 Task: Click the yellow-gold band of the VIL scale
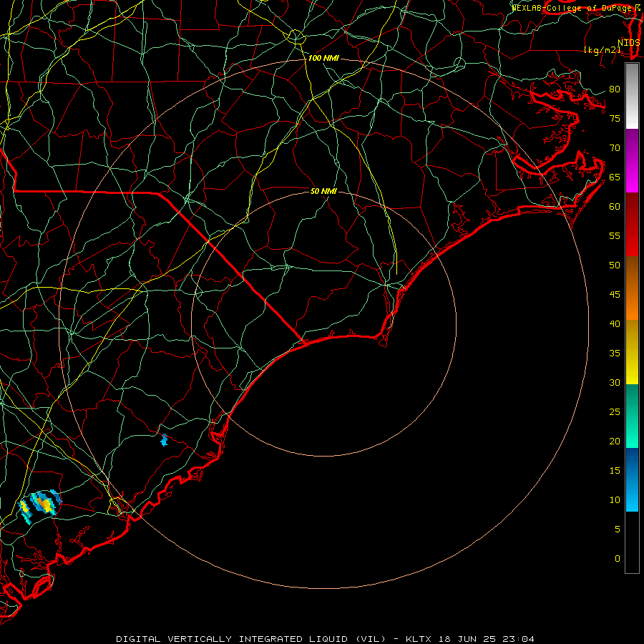[x=632, y=352]
